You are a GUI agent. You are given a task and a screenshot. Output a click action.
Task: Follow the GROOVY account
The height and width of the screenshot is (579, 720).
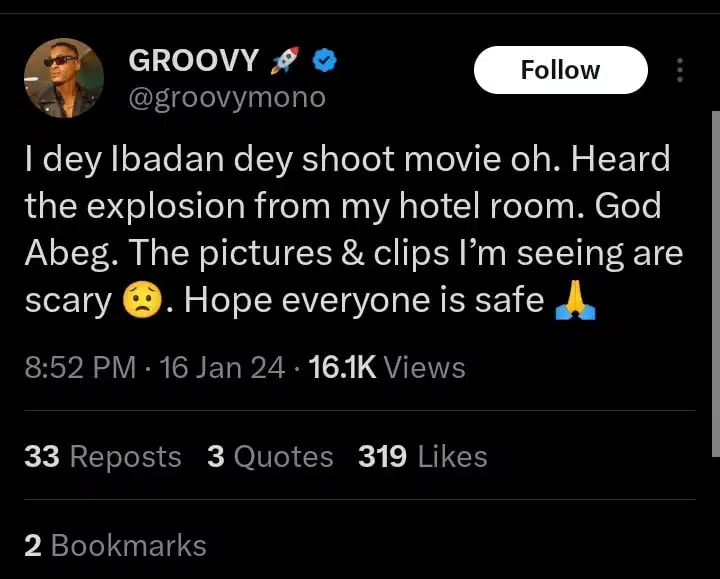tap(560, 70)
